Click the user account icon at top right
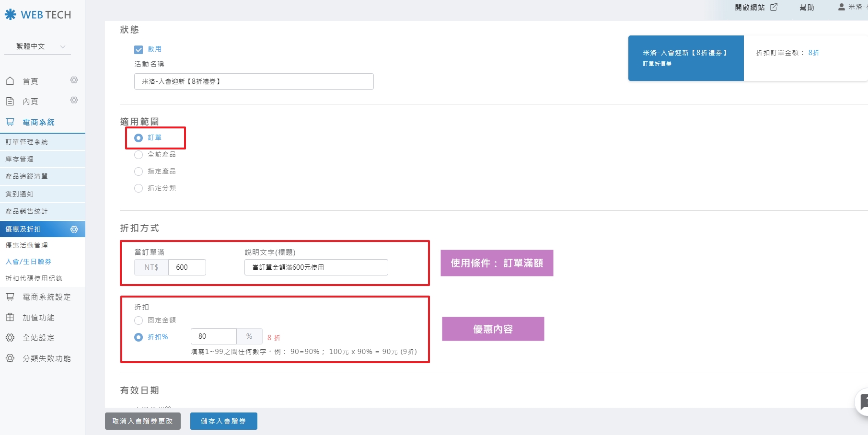This screenshot has height=435, width=868. tap(841, 7)
